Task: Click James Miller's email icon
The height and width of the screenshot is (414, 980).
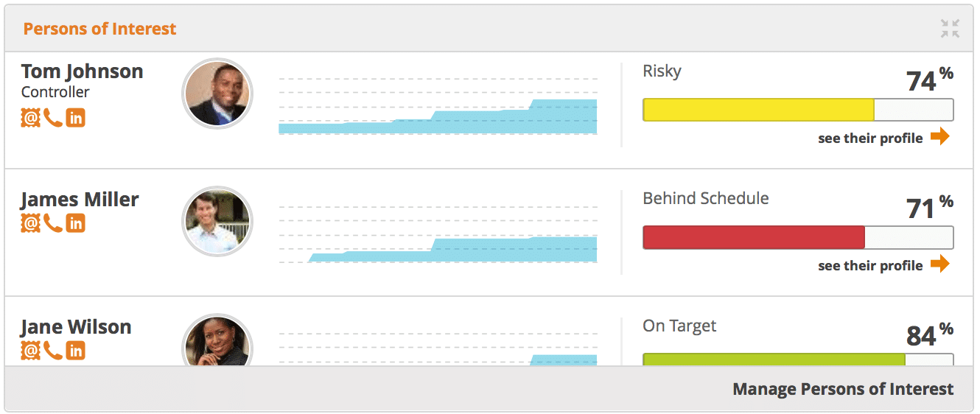Action: tap(31, 223)
